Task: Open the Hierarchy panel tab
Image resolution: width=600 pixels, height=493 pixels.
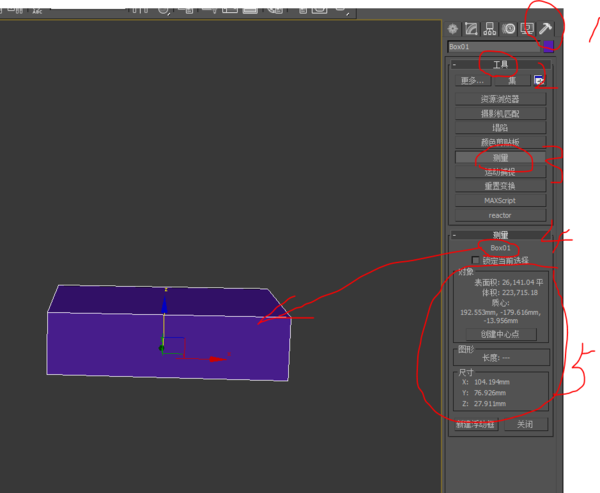Action: point(490,29)
